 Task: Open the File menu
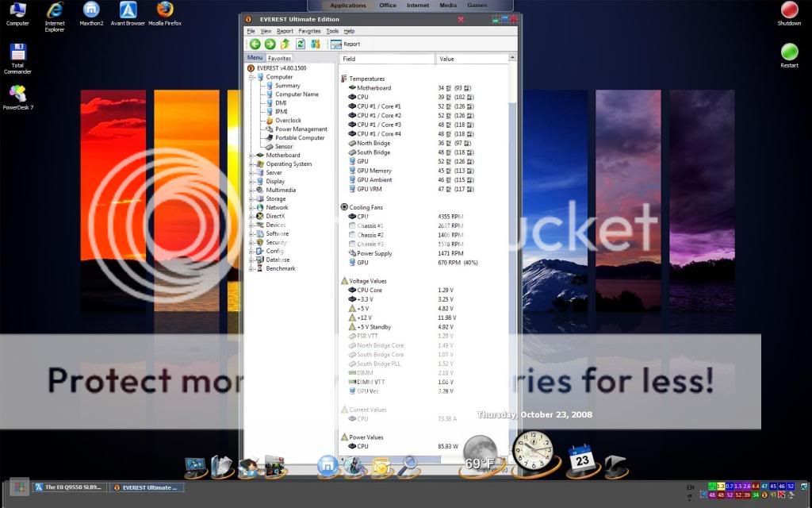click(x=251, y=31)
